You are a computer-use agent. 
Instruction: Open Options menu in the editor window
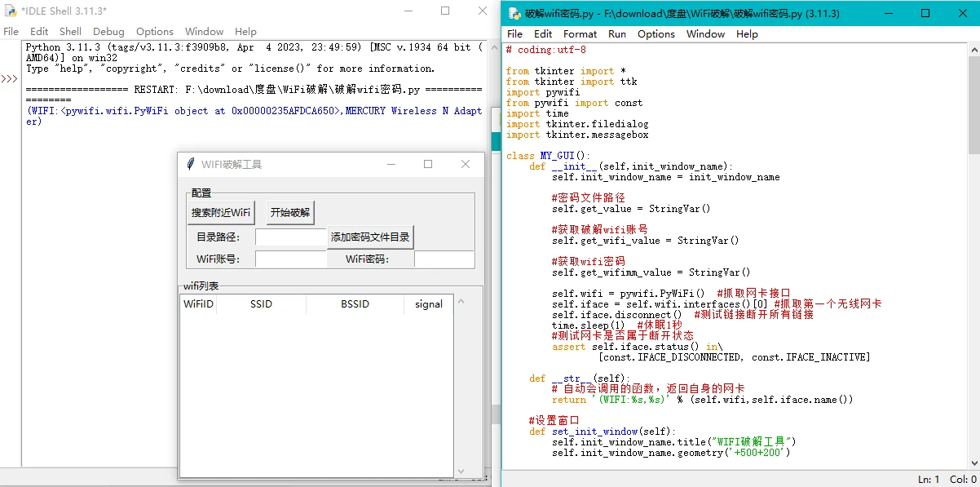[656, 34]
